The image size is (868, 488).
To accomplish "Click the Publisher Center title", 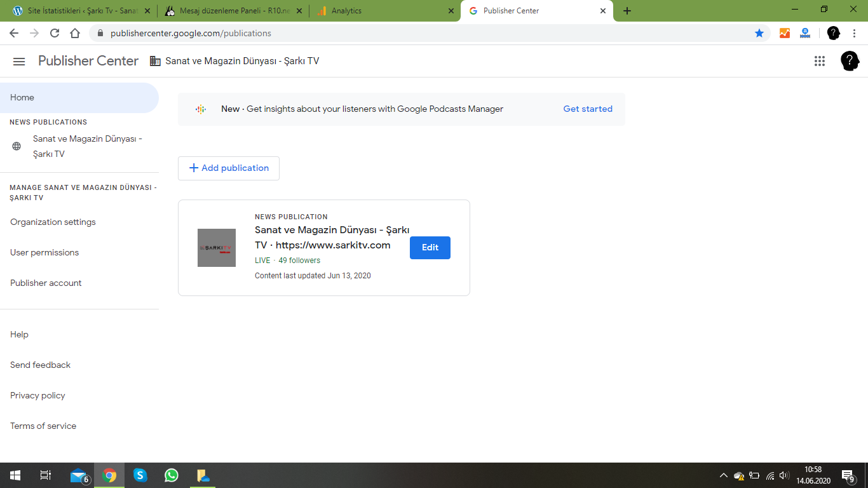I will (x=88, y=61).
